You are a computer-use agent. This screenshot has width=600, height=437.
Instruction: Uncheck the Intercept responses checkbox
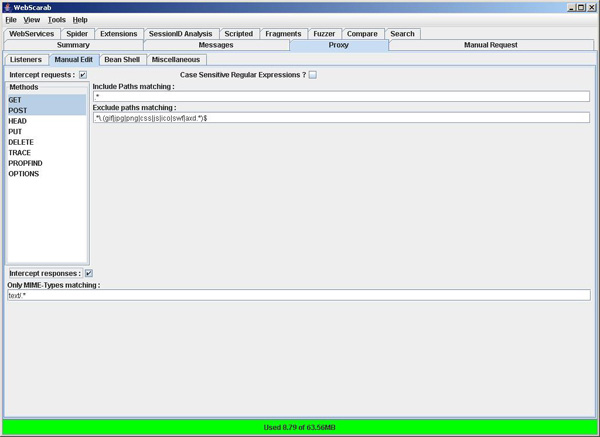89,273
